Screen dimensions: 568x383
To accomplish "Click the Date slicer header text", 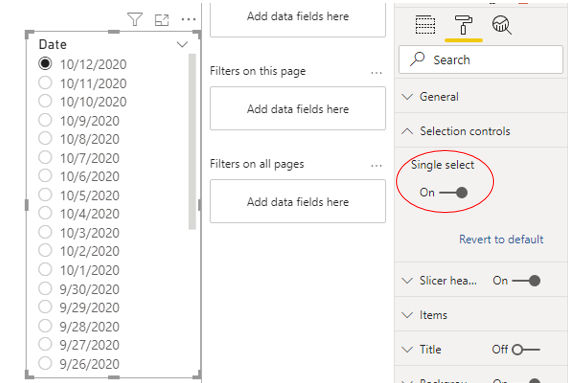I will pos(53,45).
